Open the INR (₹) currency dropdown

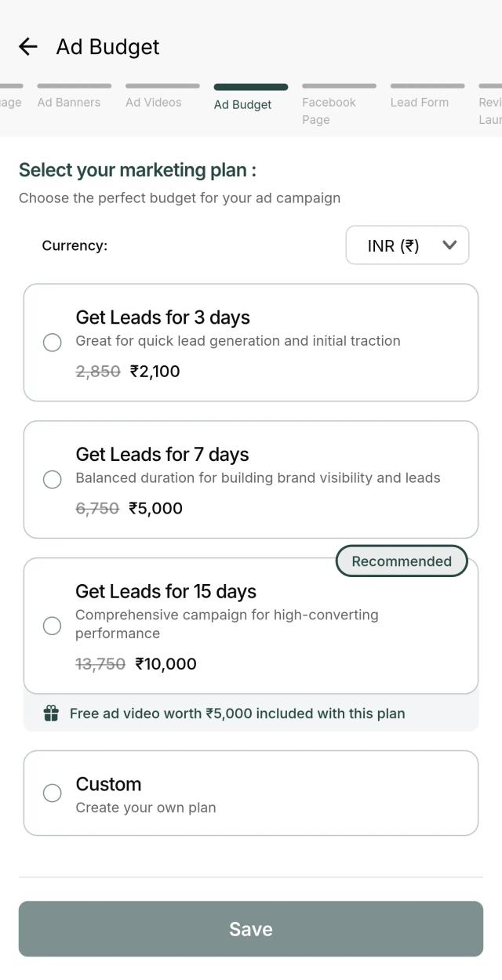click(407, 245)
